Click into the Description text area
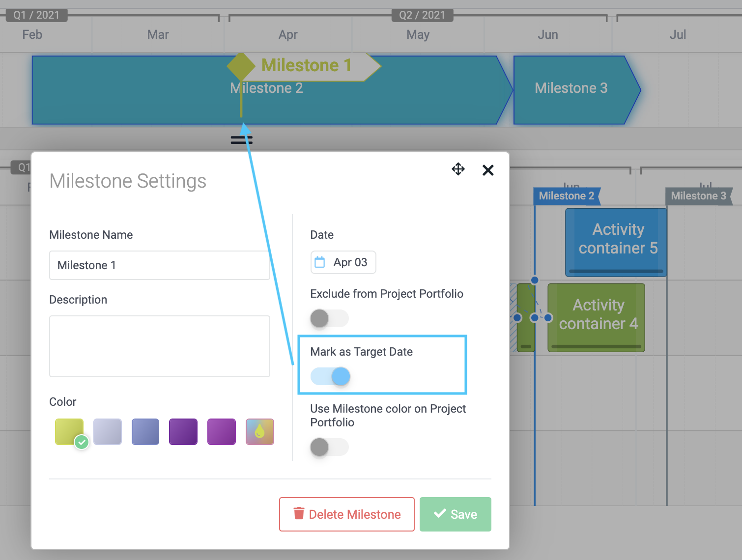The height and width of the screenshot is (560, 742). (x=160, y=346)
